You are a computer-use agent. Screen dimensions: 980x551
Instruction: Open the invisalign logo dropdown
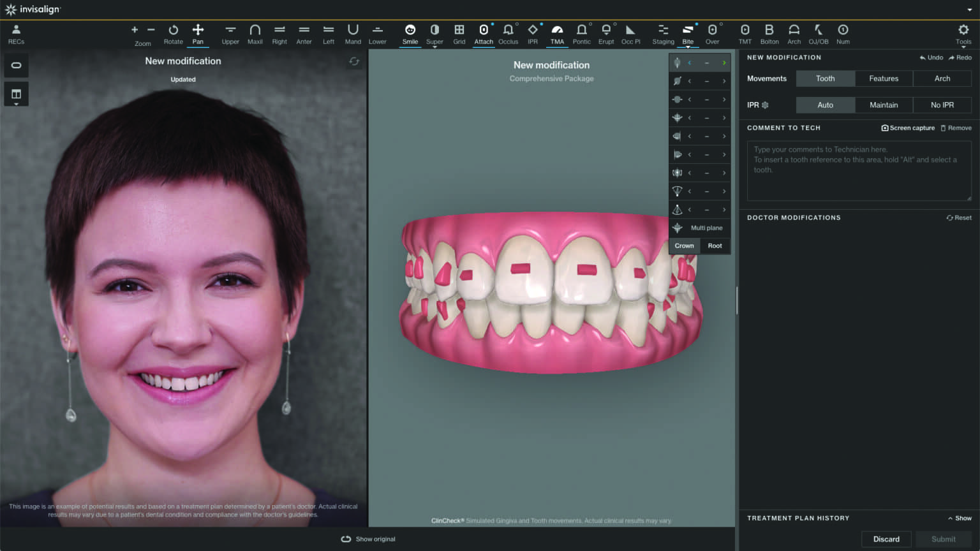point(969,10)
